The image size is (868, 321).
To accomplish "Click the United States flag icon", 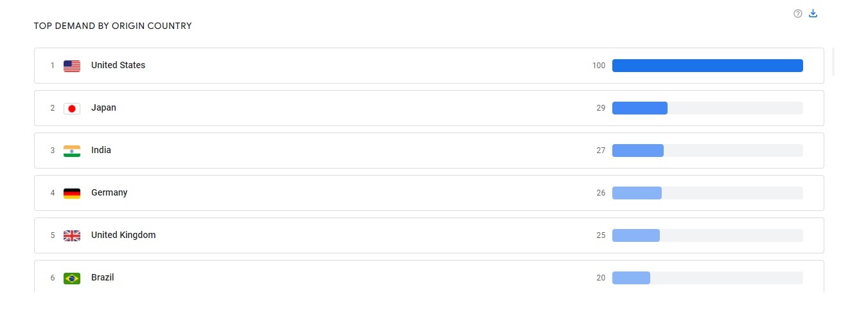I will [72, 66].
